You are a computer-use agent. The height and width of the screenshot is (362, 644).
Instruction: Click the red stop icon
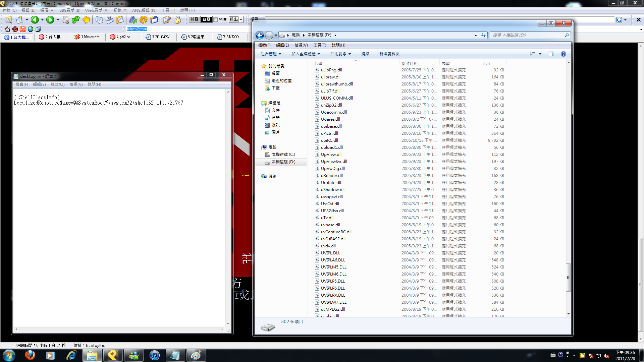tap(15, 29)
